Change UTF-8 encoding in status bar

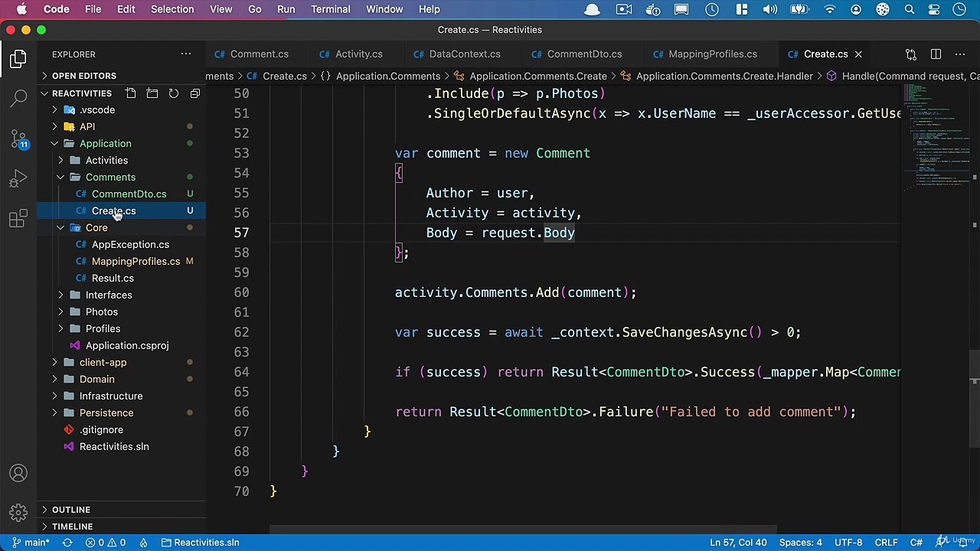pyautogui.click(x=848, y=543)
